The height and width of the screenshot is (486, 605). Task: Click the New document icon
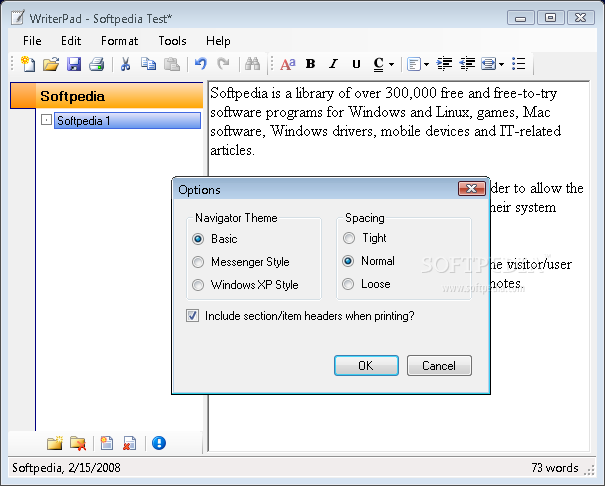28,64
